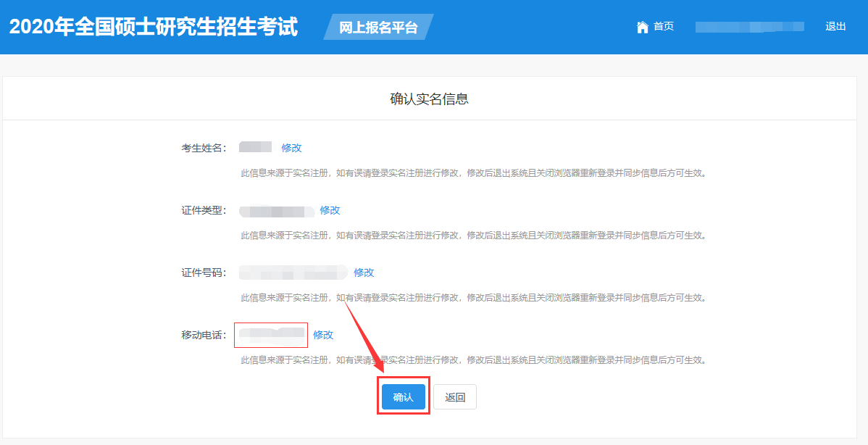Click the highlighted 移动电话 number value
868x445 pixels.
[x=272, y=335]
